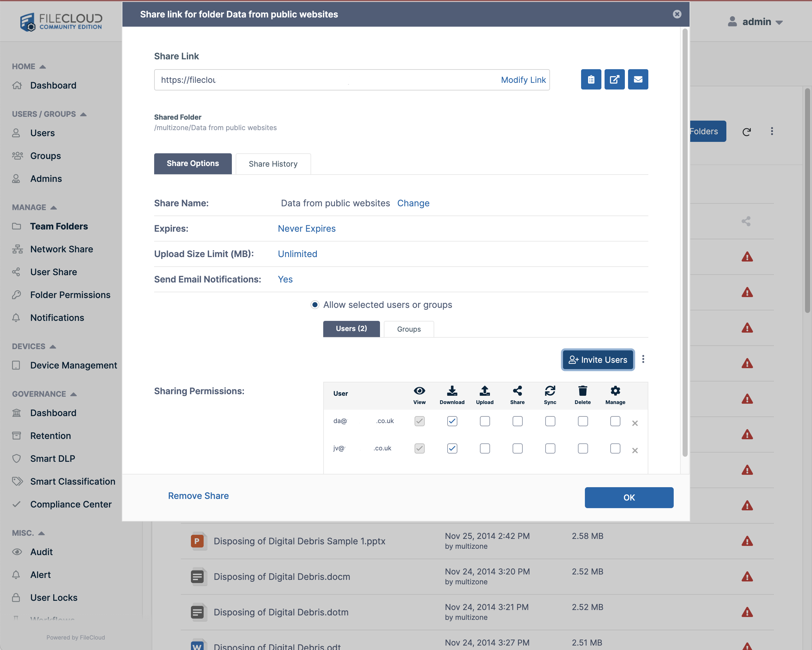Open the share link in a new window
This screenshot has width=812, height=650.
(x=614, y=80)
